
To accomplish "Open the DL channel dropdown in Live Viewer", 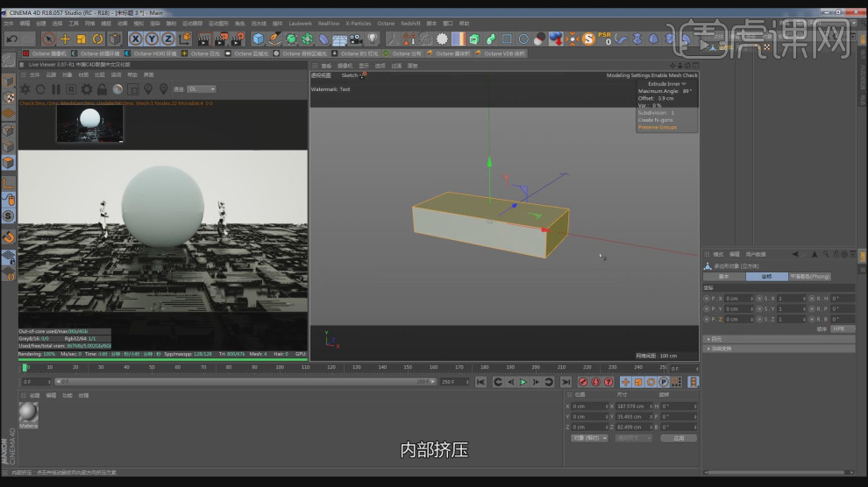I will [203, 89].
